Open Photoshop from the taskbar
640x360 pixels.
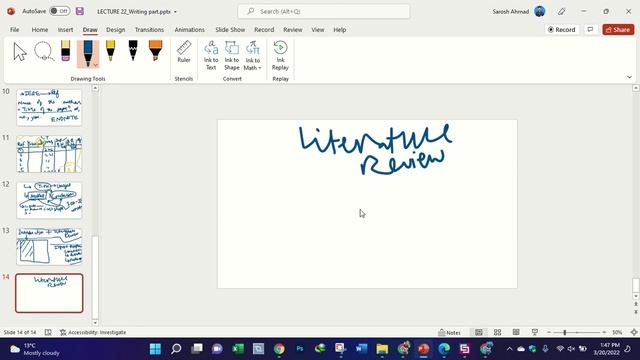pyautogui.click(x=300, y=349)
